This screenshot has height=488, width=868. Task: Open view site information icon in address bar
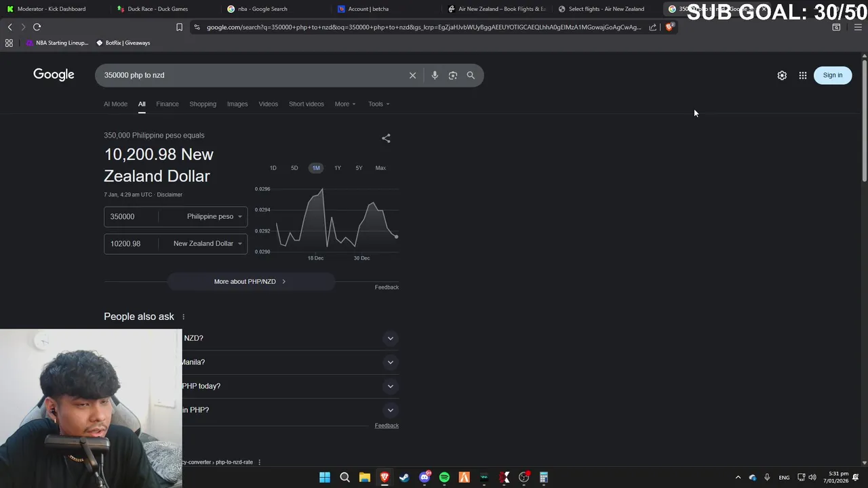point(197,27)
